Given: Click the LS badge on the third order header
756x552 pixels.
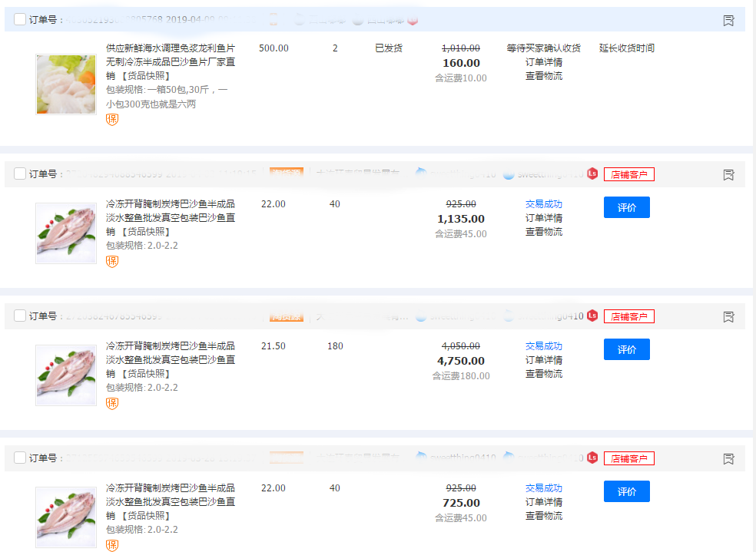Looking at the screenshot, I should [592, 316].
